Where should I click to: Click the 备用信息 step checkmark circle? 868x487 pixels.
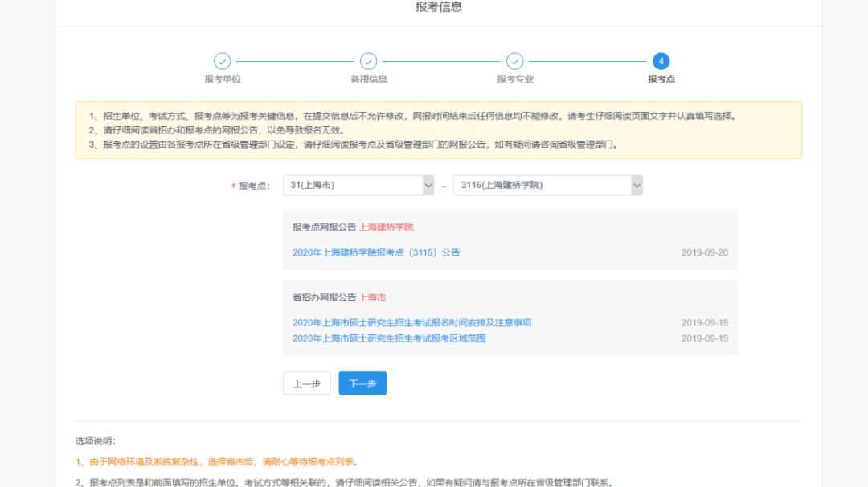tap(368, 61)
